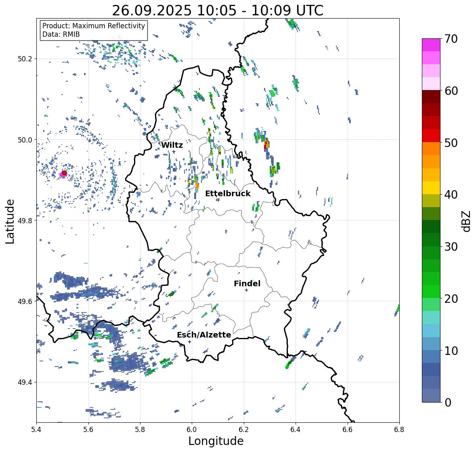Pick the dark red colorbar swatch below 60

[x=431, y=97]
